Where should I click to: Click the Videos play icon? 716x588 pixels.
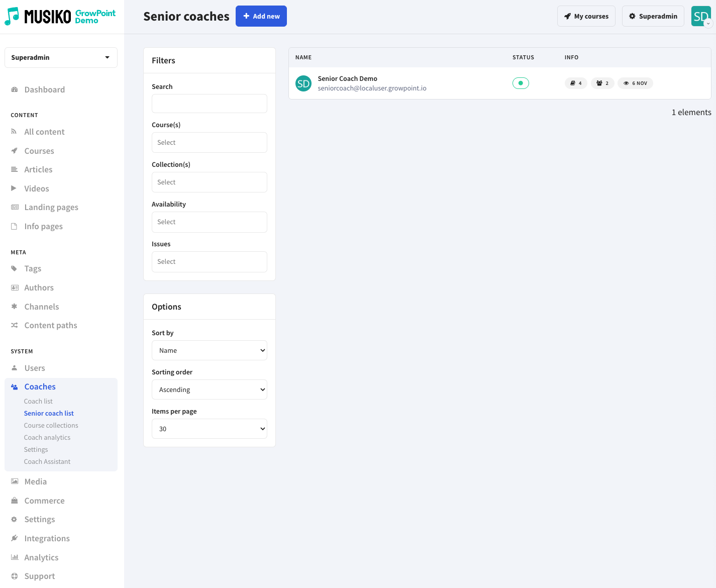pos(14,188)
